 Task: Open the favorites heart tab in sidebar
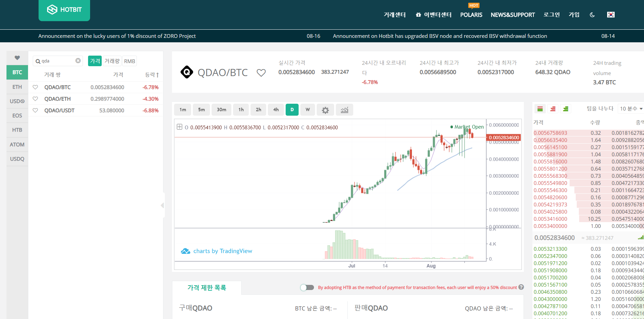17,58
